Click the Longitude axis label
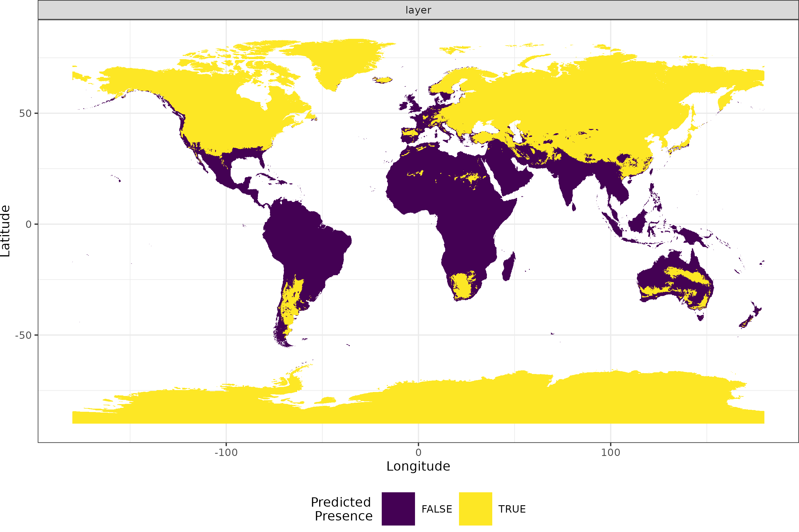This screenshot has width=799, height=532. click(418, 466)
